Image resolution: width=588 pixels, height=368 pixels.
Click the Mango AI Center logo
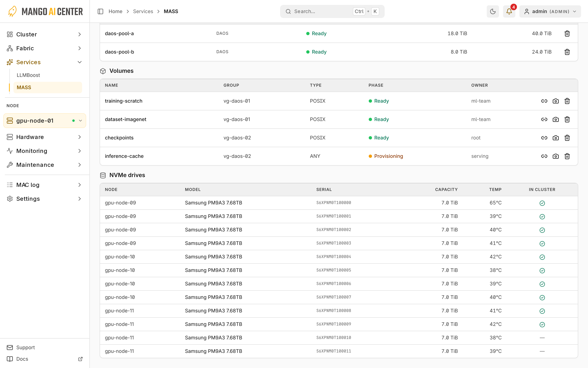(45, 11)
